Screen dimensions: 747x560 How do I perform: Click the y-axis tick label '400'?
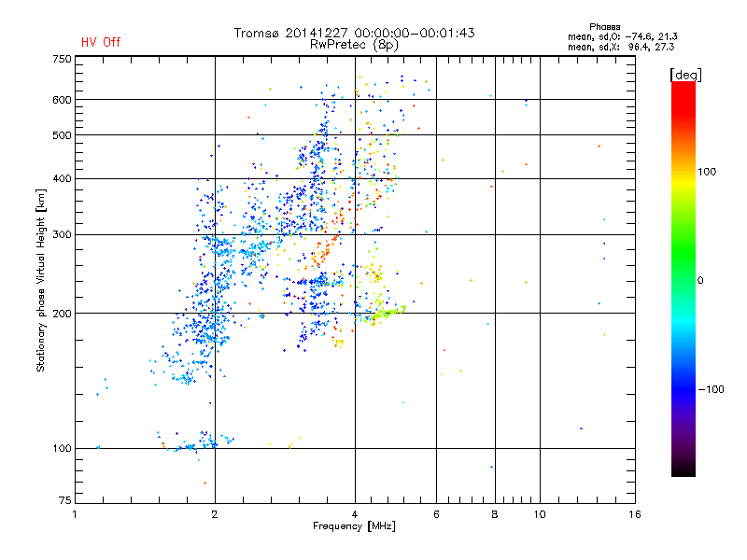click(x=62, y=179)
